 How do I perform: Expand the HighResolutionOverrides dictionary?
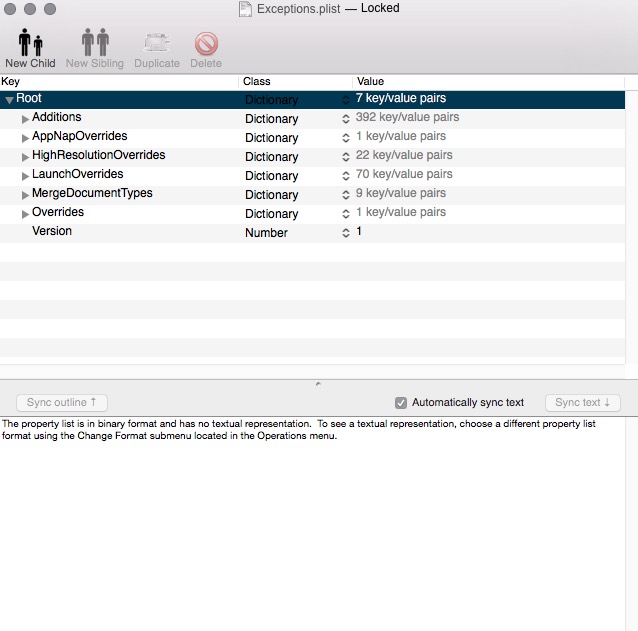coord(25,157)
